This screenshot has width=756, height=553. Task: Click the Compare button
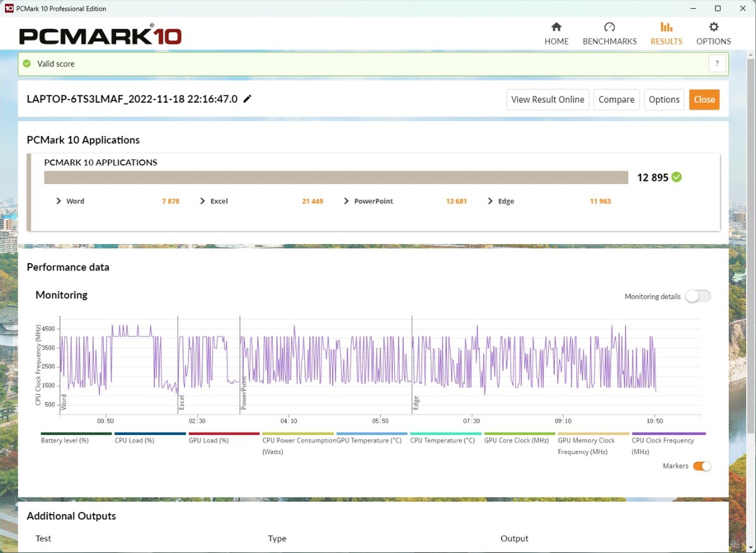(x=616, y=100)
